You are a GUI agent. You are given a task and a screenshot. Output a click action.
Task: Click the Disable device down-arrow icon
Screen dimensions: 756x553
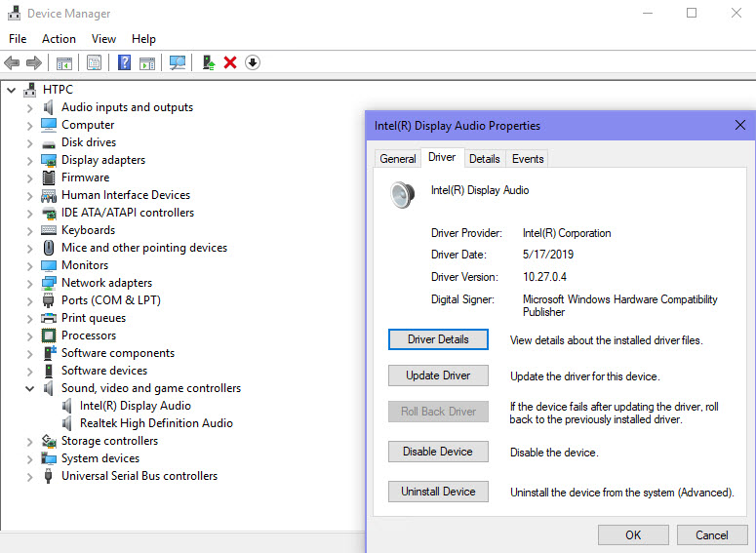pyautogui.click(x=253, y=62)
